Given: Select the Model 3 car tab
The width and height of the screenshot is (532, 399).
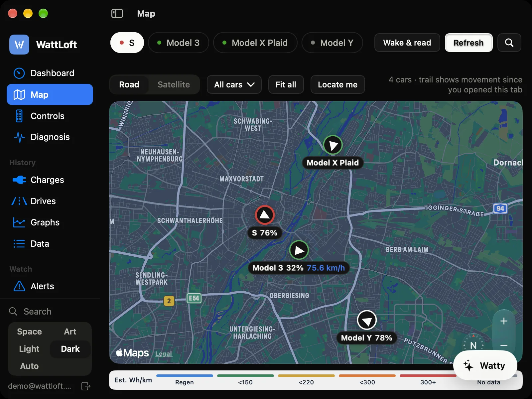Looking at the screenshot, I should pyautogui.click(x=179, y=43).
